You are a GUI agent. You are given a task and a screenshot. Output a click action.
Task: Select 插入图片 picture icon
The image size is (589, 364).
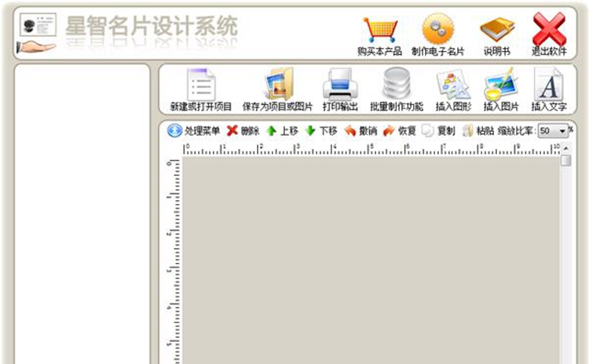(x=501, y=84)
